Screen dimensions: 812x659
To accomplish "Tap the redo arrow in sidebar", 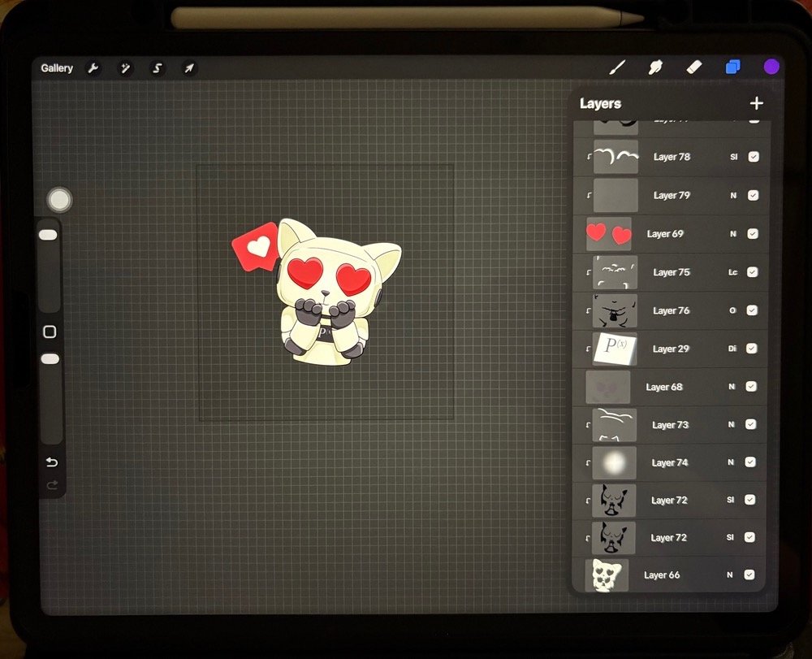I will point(52,485).
